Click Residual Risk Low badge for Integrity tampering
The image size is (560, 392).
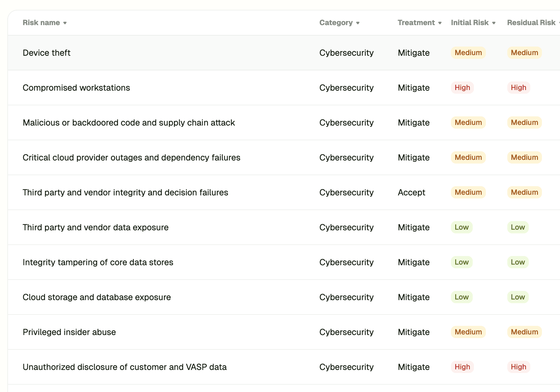point(518,262)
